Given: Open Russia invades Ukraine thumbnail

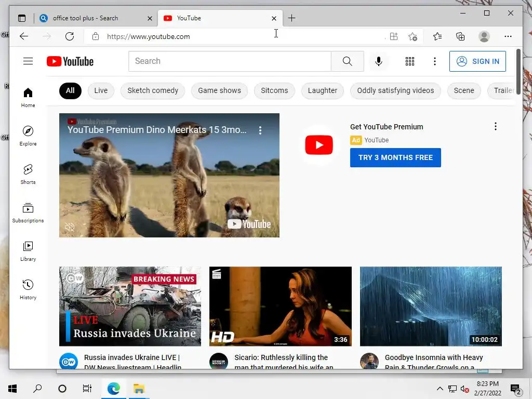Looking at the screenshot, I should (x=130, y=306).
